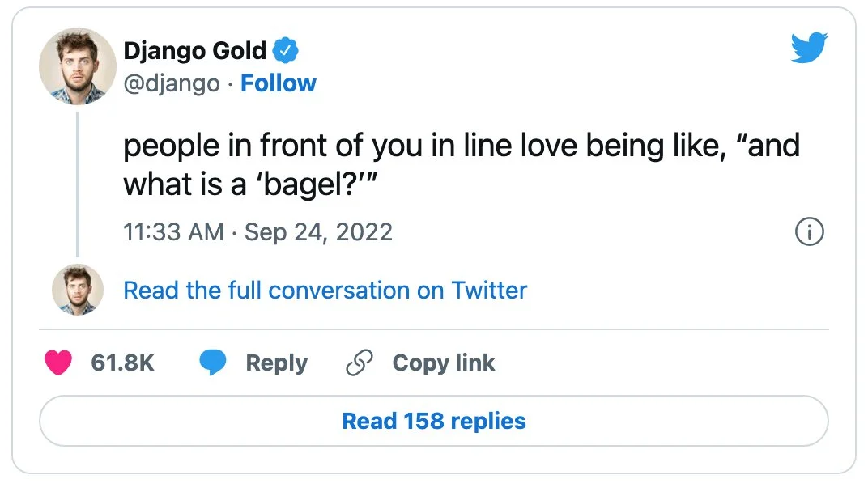Open the 11:33 AM Sep 24, 2022 timestamp
The height and width of the screenshot is (492, 868).
click(257, 233)
